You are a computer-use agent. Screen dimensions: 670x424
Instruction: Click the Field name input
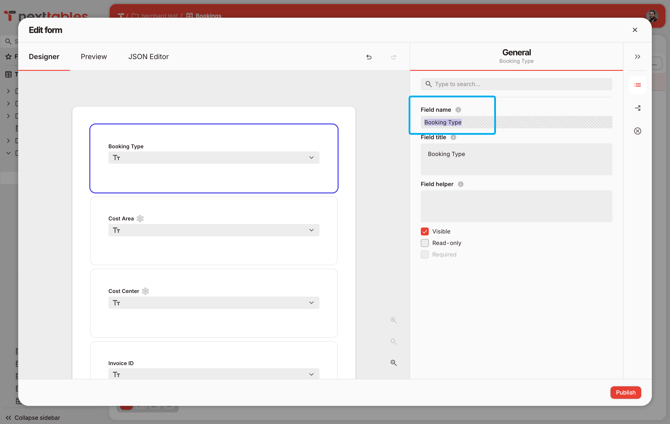(x=516, y=122)
